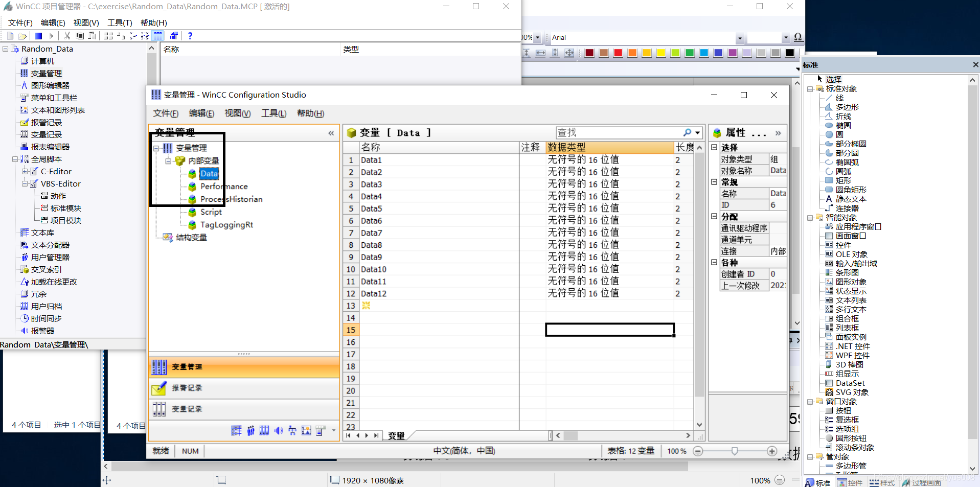Click large icons view button in WinCC toolbar
Screen dimensions: 980x487
pyautogui.click(x=108, y=36)
